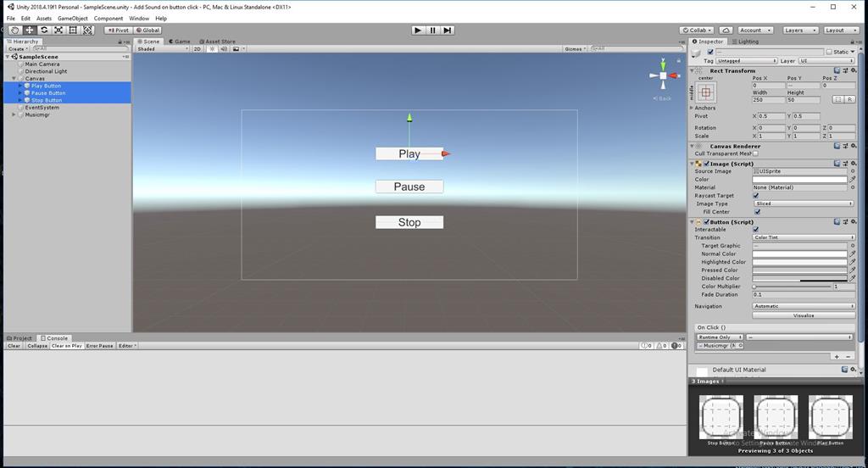Open the anchor presets square
Screen dimensions: 868x468
(706, 92)
